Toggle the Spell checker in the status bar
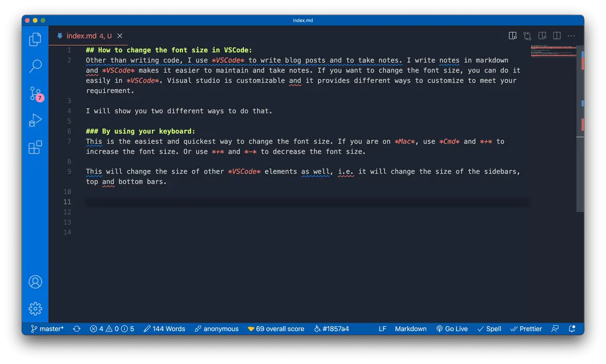This screenshot has height=364, width=606. 489,329
